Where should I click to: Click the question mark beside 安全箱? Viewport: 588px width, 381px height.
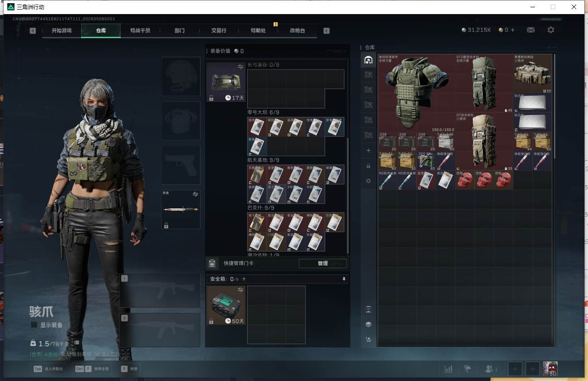click(x=244, y=279)
